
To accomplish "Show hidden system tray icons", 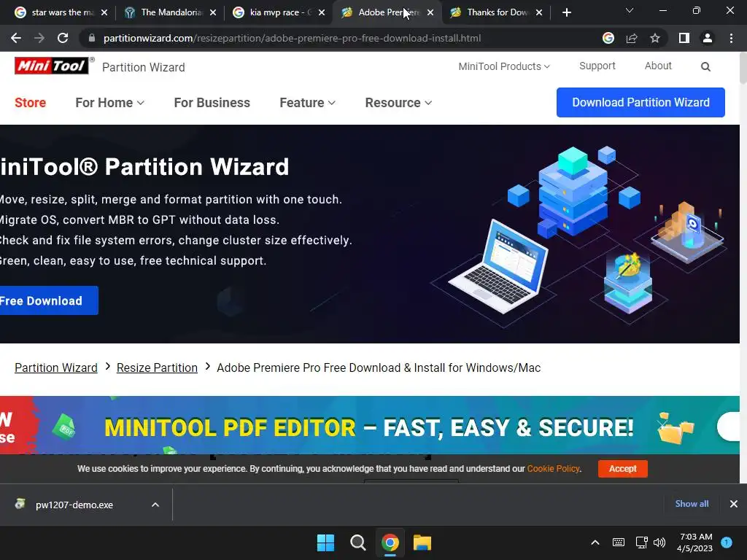I will (x=595, y=542).
